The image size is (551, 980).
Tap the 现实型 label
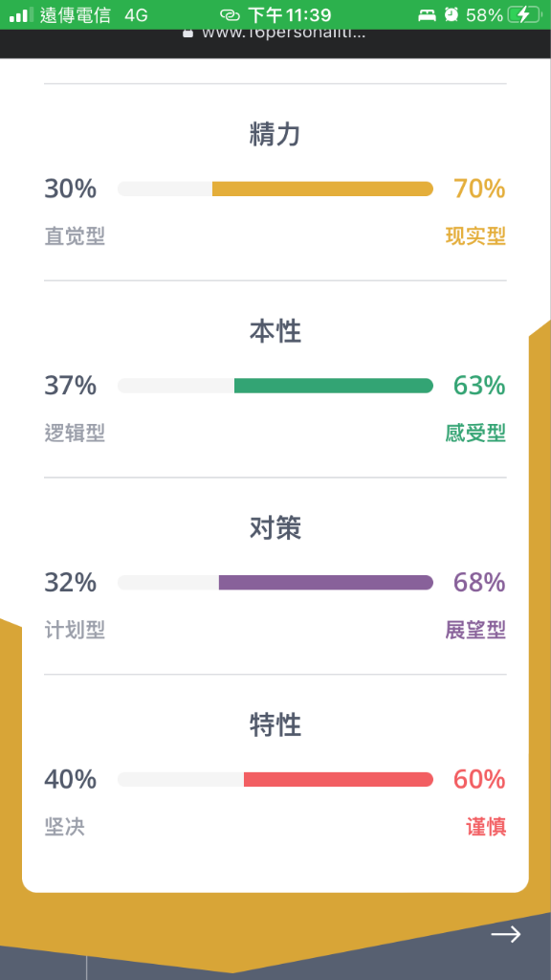coord(475,236)
